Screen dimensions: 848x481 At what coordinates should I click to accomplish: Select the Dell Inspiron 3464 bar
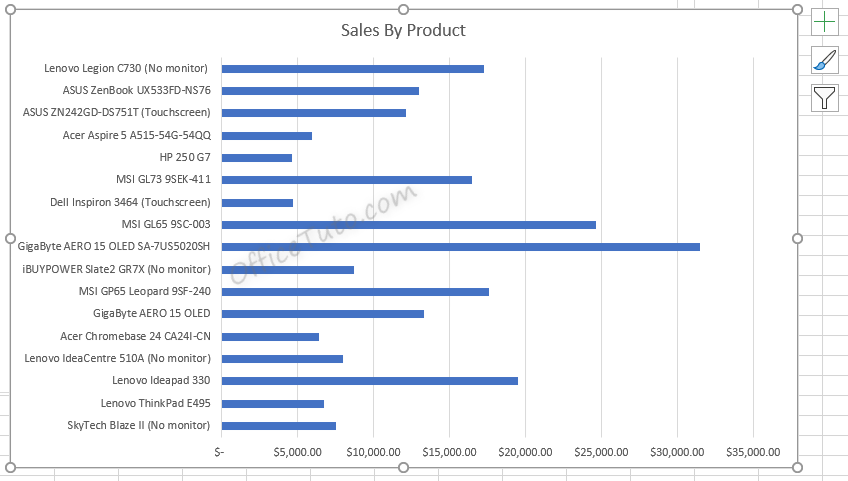(x=257, y=203)
